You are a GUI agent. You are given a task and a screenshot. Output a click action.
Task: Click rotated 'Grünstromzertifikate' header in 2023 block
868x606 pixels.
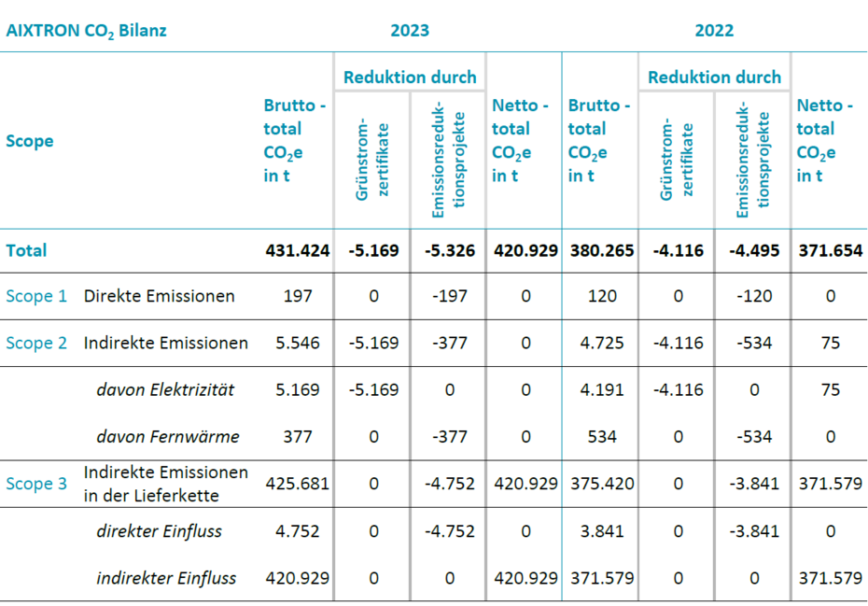tap(372, 159)
